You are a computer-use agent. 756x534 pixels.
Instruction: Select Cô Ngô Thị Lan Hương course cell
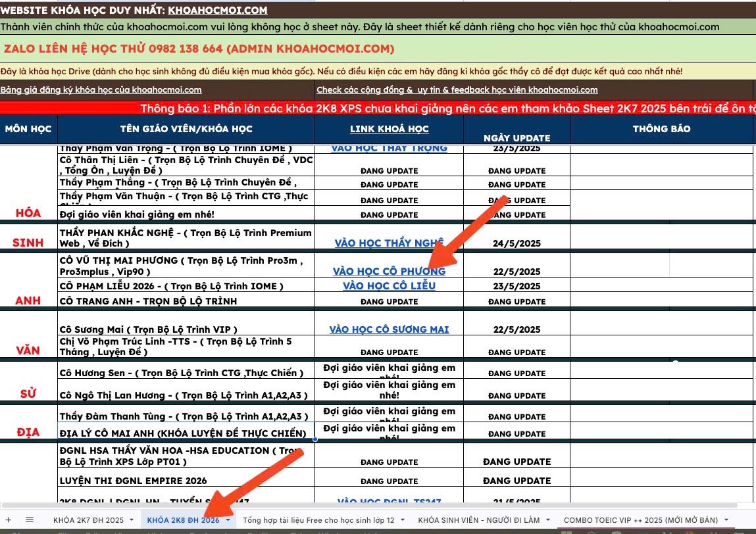pyautogui.click(x=186, y=391)
